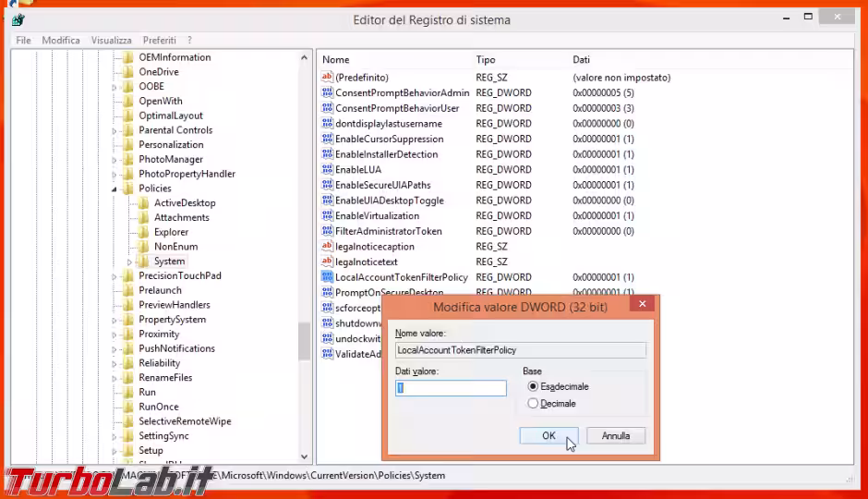
Task: Select the Esadecimale radio button
Action: pyautogui.click(x=533, y=386)
